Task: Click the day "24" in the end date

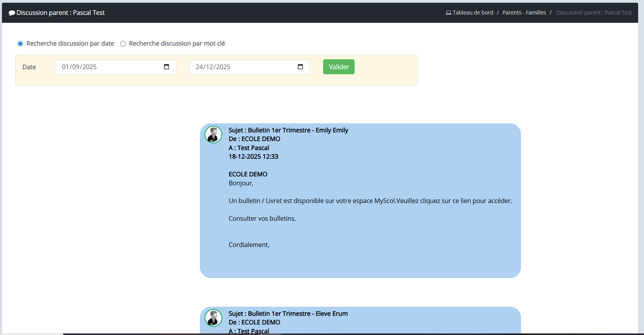Action: (x=199, y=67)
